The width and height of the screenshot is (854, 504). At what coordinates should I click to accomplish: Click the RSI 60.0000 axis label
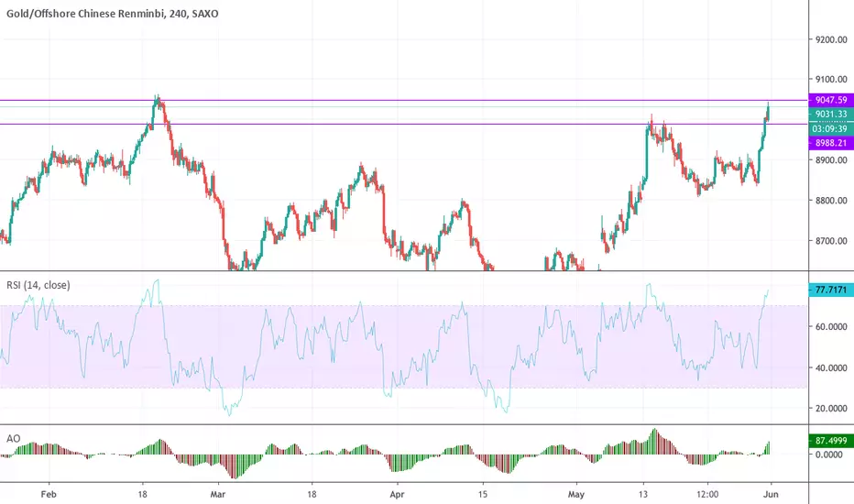[831, 327]
